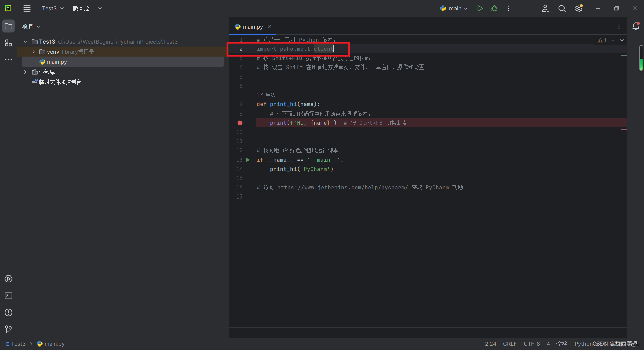Open the Terminal tool window
The width and height of the screenshot is (644, 350).
coord(8,296)
